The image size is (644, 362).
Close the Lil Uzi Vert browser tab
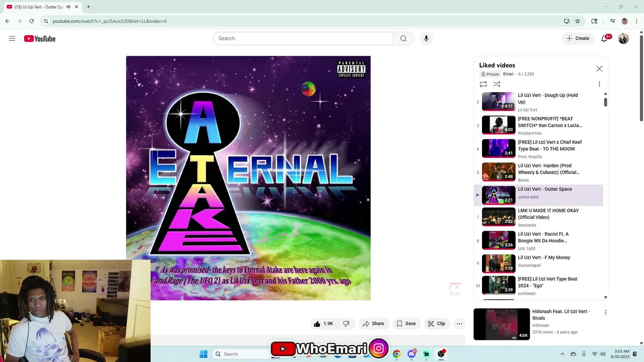[76, 7]
